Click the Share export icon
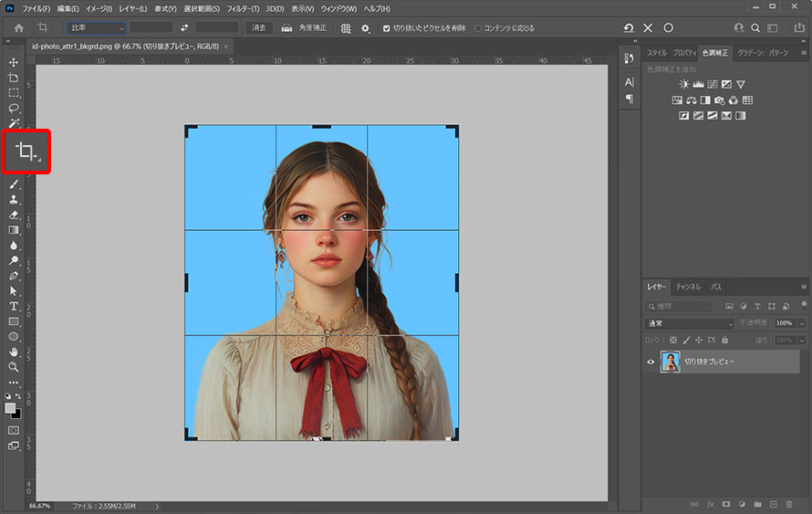This screenshot has height=514, width=812. tap(799, 28)
